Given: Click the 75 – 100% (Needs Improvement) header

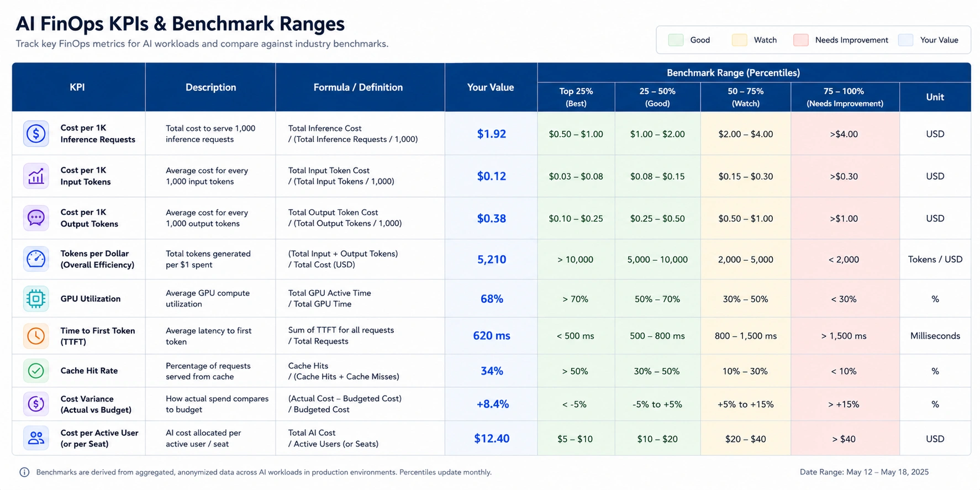Looking at the screenshot, I should pyautogui.click(x=845, y=97).
